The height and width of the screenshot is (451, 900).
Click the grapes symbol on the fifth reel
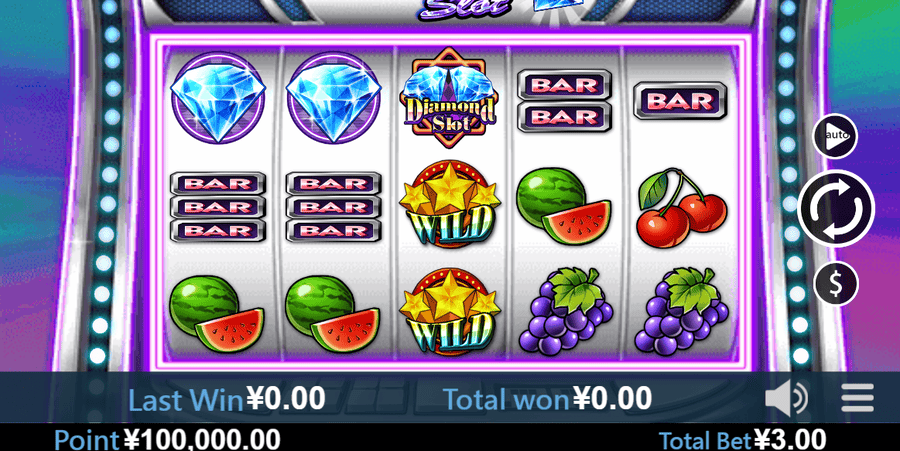point(681,310)
